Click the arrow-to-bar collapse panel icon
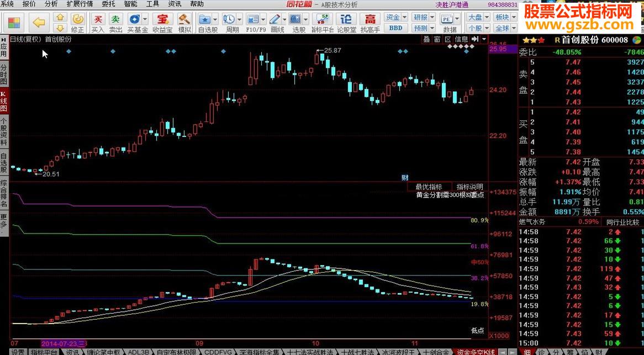 tap(475, 39)
